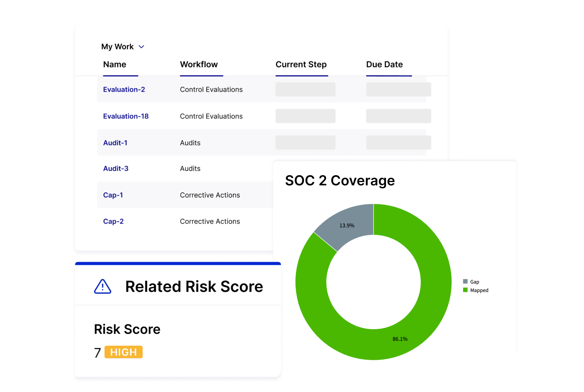Click the Current Step column header

301,65
